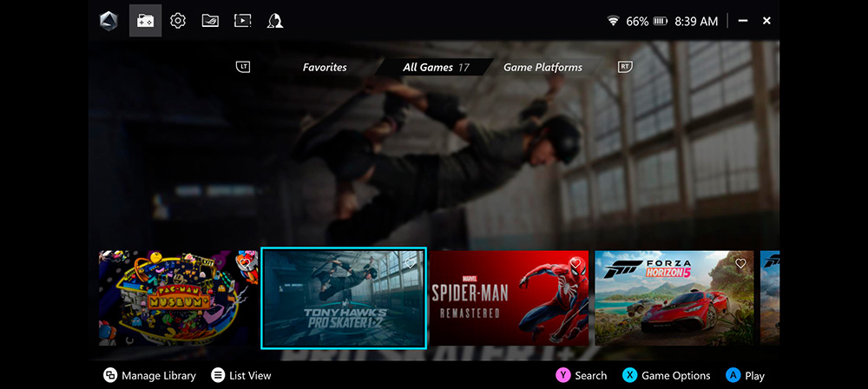Select the Forza Horizon 5 game tile
This screenshot has height=389, width=868.
674,298
